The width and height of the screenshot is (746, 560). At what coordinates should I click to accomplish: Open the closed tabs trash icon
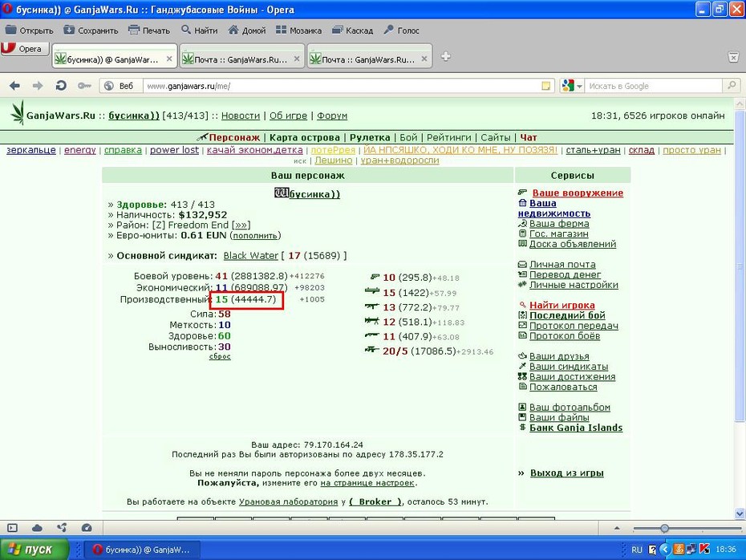point(734,57)
